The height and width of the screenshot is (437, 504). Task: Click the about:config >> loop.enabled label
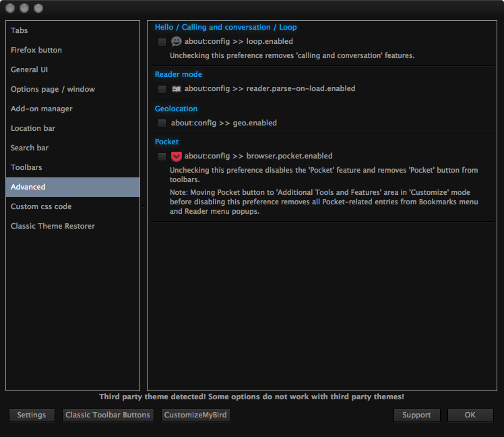pos(239,42)
